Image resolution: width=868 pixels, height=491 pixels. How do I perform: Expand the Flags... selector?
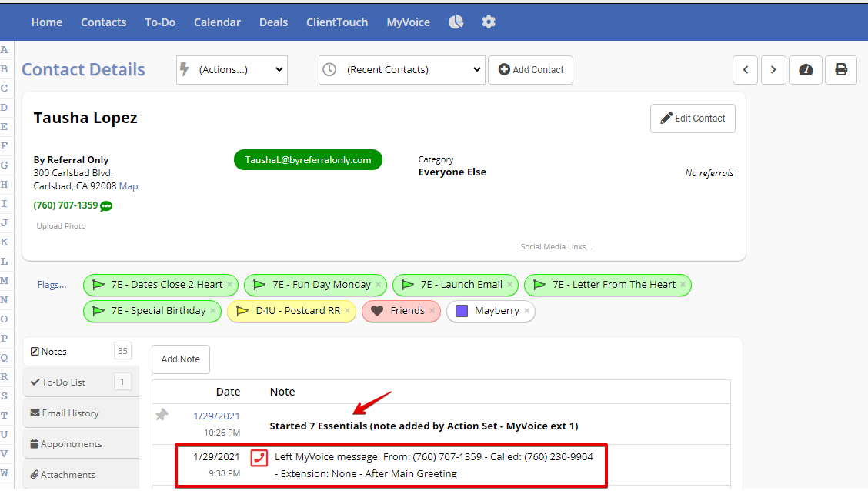[52, 285]
